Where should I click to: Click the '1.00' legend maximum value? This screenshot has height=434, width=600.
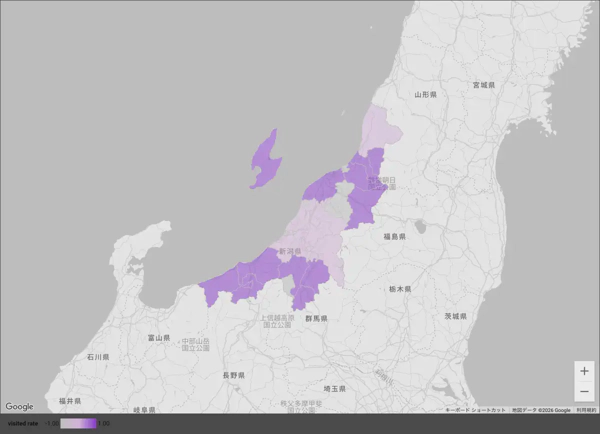pos(104,423)
